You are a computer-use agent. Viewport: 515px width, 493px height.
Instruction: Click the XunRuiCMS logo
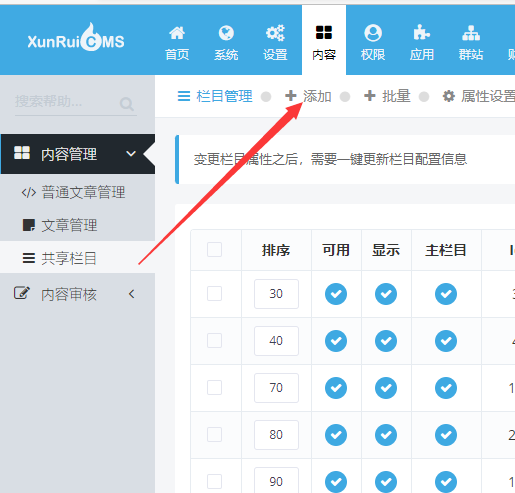[76, 38]
